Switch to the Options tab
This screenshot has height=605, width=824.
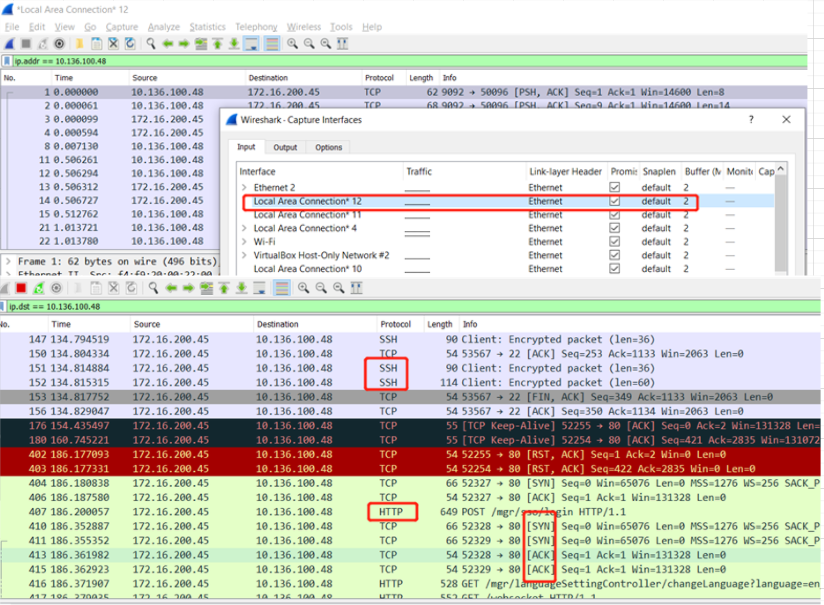click(x=328, y=147)
